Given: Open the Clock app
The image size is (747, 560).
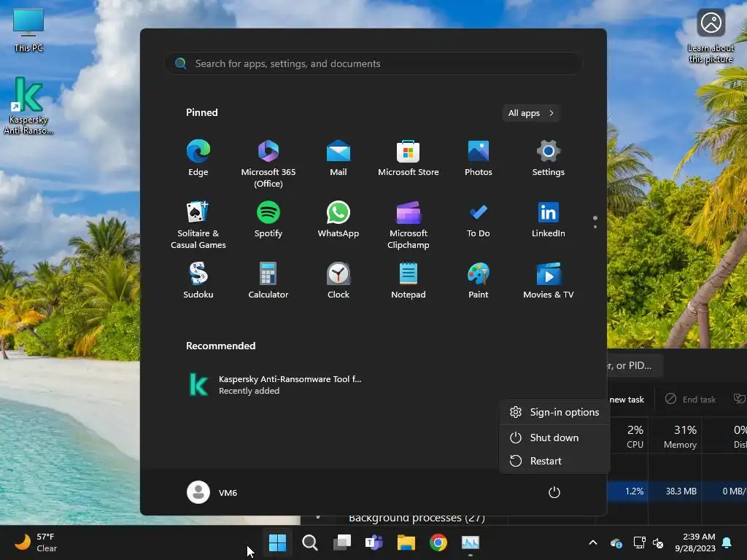Looking at the screenshot, I should [x=338, y=281].
